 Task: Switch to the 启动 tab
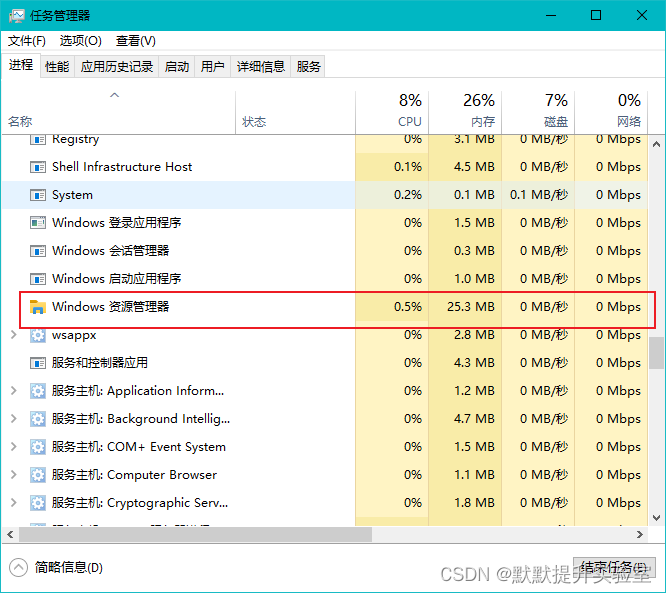click(177, 67)
